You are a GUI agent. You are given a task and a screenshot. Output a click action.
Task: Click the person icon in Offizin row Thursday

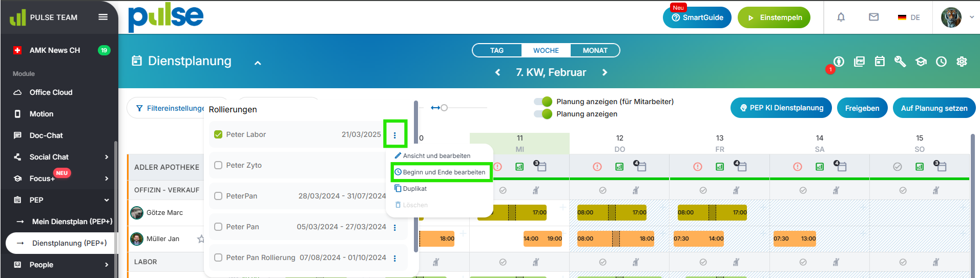point(636,190)
